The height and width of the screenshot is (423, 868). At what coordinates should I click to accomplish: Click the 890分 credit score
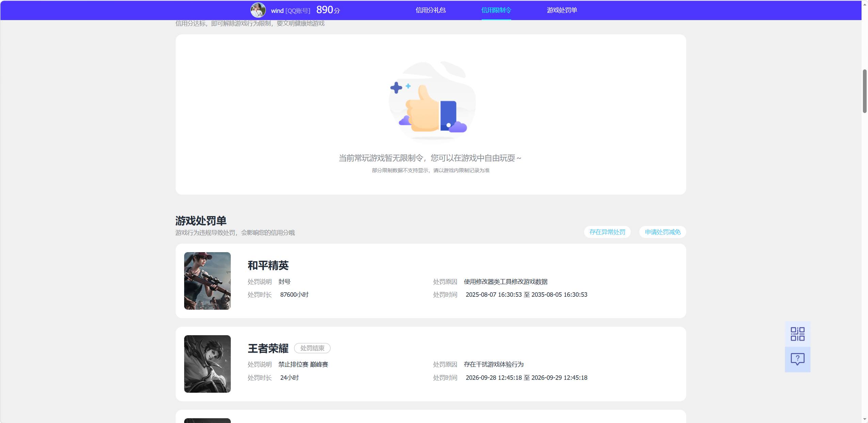point(328,10)
